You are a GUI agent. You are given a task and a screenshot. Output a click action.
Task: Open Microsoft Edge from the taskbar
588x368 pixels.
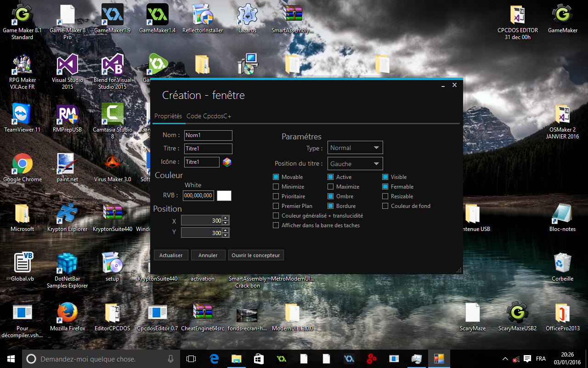[x=214, y=359]
